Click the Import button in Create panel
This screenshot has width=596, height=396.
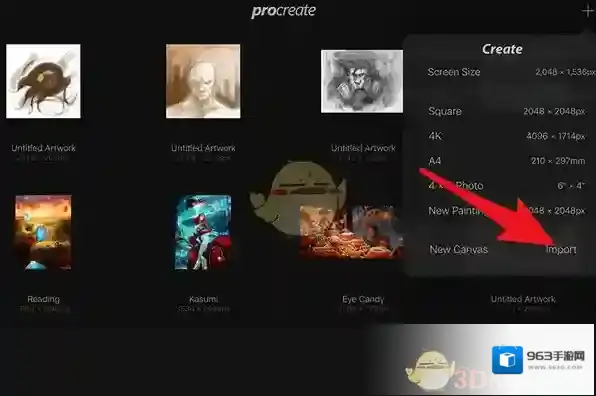[x=561, y=249]
